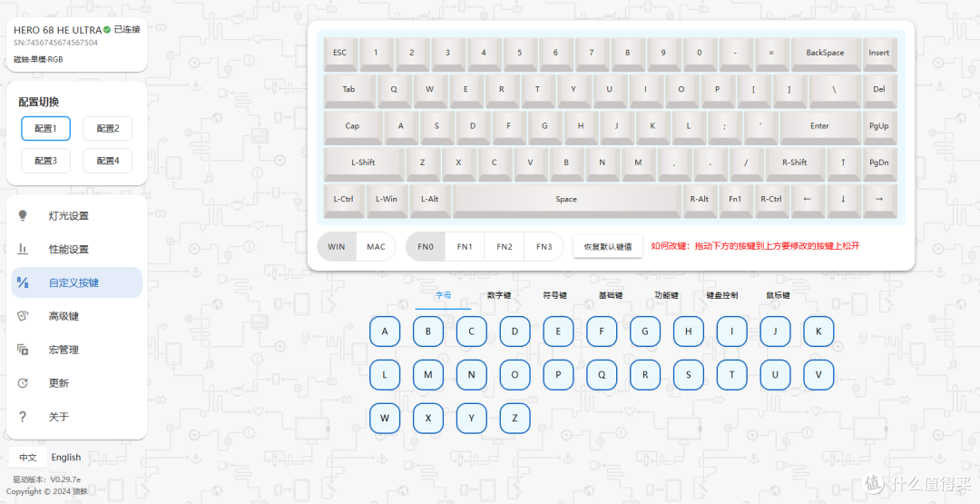Screen dimensions: 980x504
Task: Select the FN2 layer
Action: click(505, 246)
